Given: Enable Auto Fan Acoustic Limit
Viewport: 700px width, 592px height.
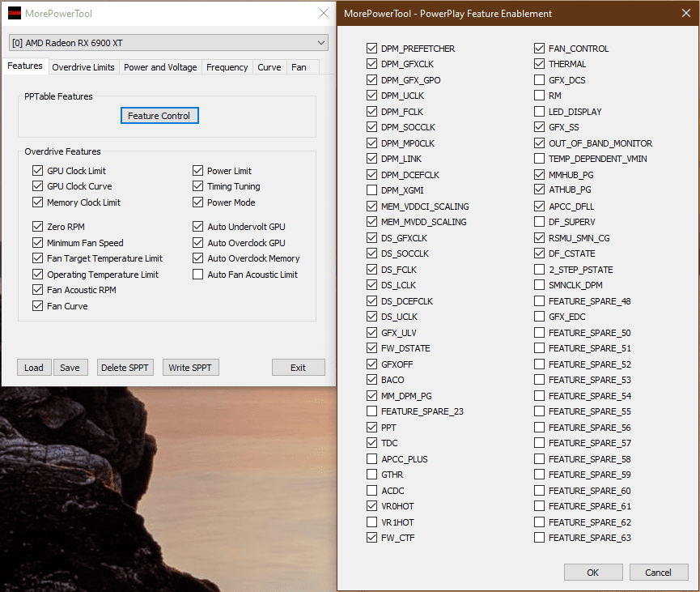Looking at the screenshot, I should point(197,275).
